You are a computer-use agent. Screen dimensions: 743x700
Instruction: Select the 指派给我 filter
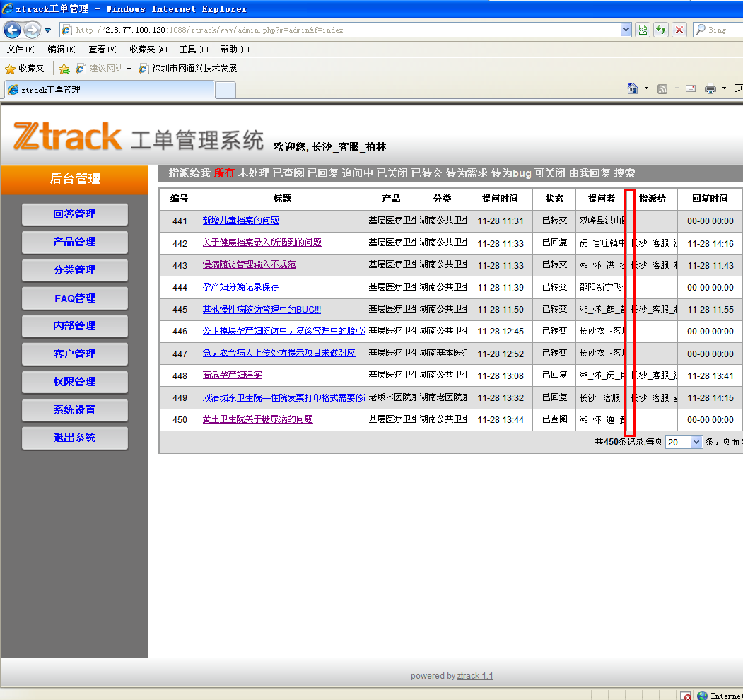pos(189,173)
